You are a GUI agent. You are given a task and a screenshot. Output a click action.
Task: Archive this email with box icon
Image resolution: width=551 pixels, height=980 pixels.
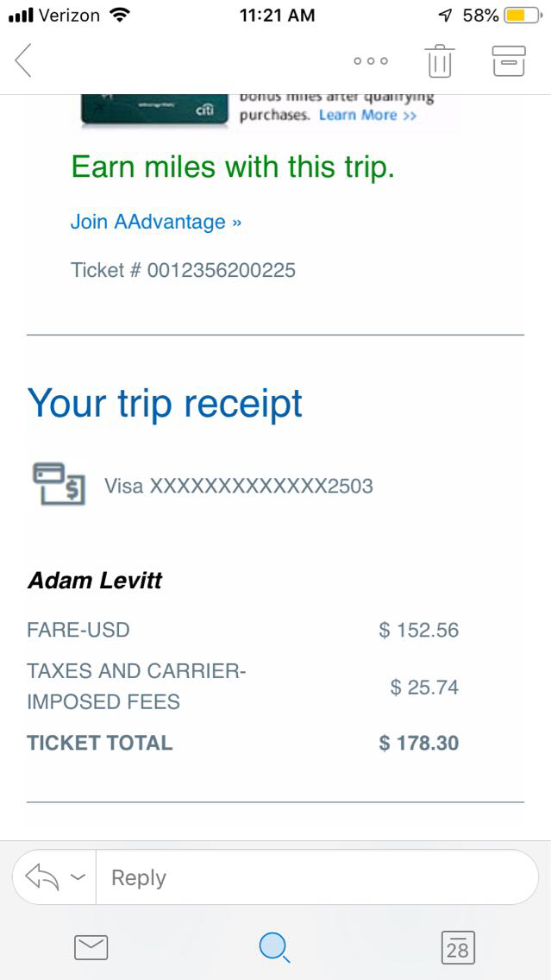(508, 61)
